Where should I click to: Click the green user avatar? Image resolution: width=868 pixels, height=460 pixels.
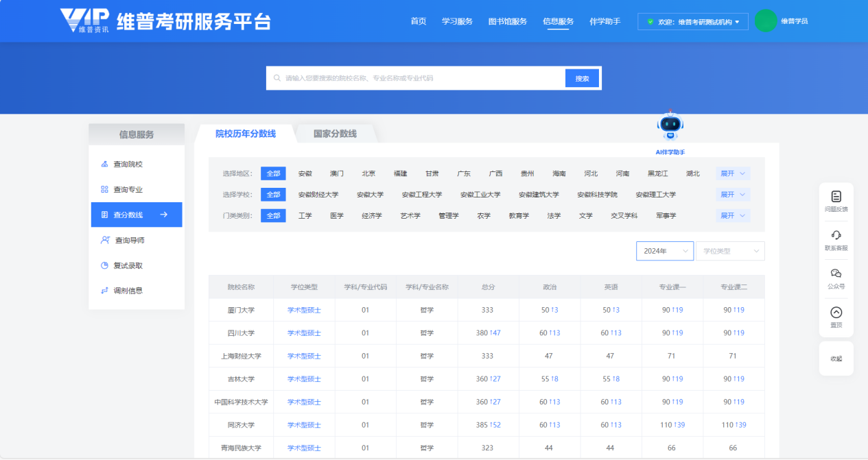tap(765, 21)
